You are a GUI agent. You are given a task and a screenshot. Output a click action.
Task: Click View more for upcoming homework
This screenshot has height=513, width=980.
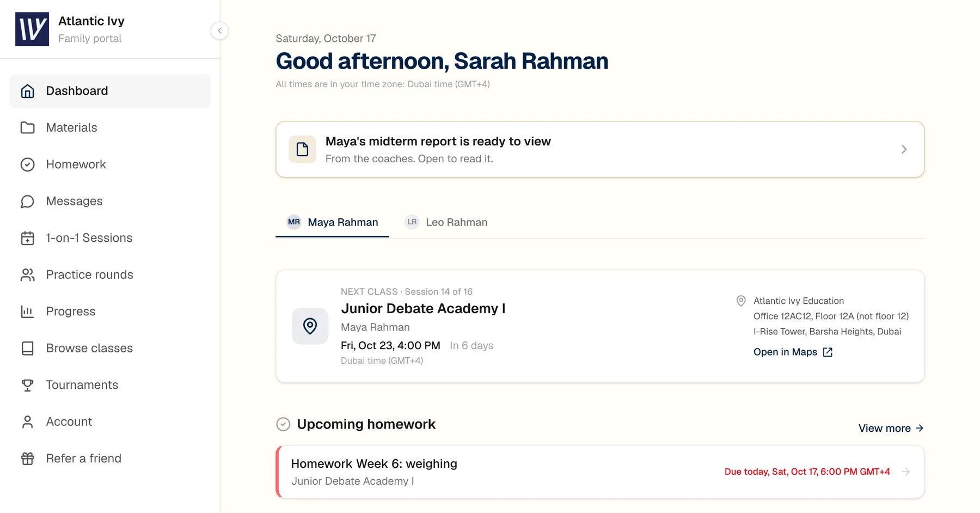point(891,428)
